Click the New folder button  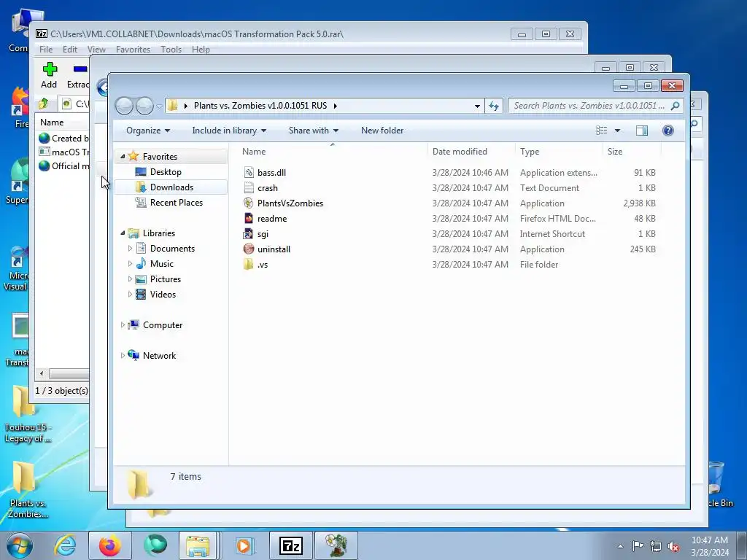click(382, 131)
